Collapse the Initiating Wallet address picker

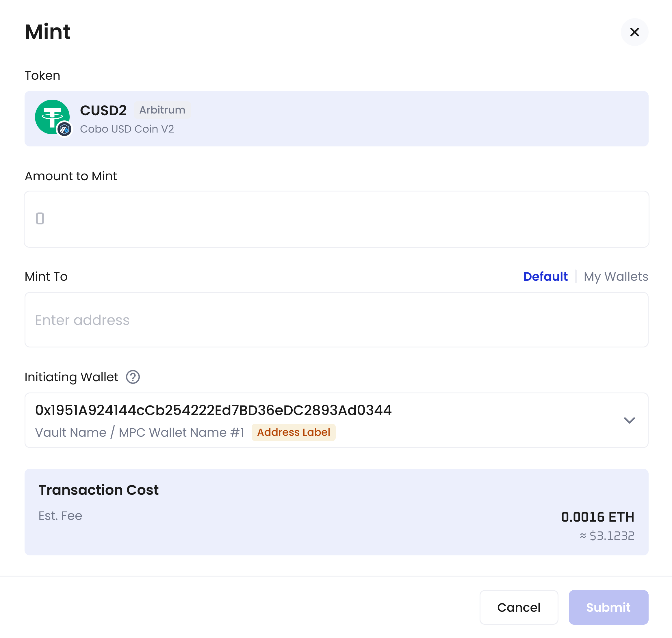click(x=630, y=420)
